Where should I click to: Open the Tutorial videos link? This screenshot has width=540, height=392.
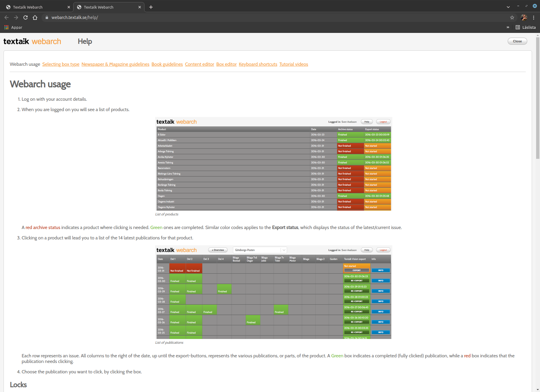(294, 64)
